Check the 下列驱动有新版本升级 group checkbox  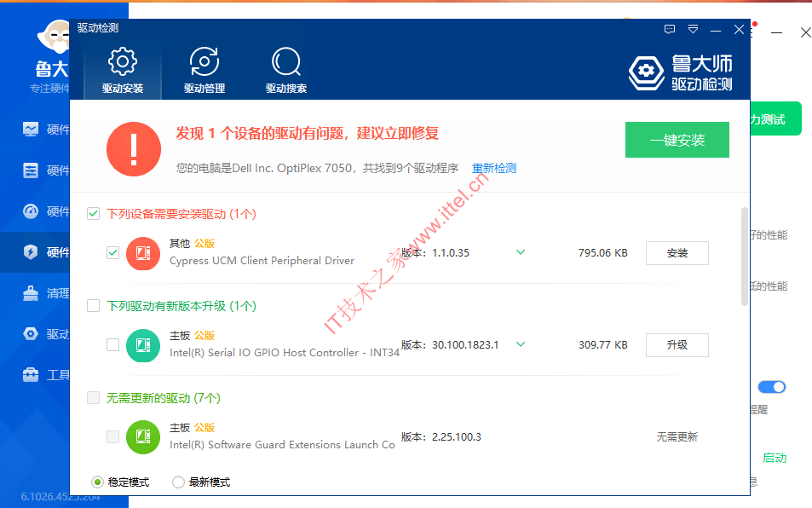coord(94,306)
